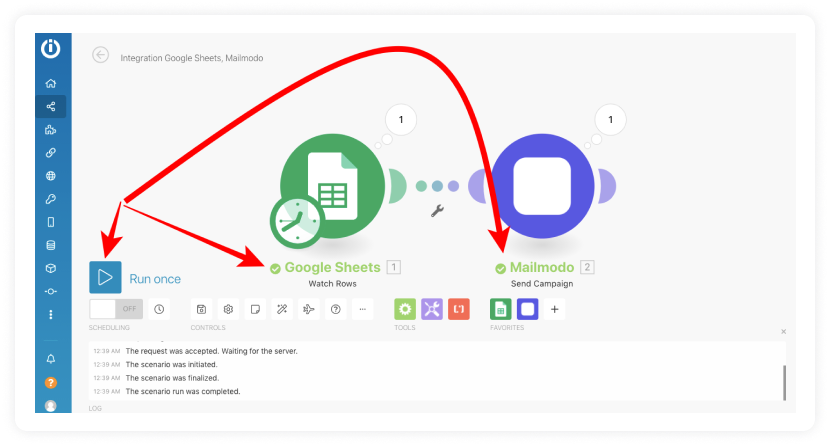Image resolution: width=830 pixels, height=446 pixels.
Task: Click the Save scenario icon
Action: click(x=201, y=310)
